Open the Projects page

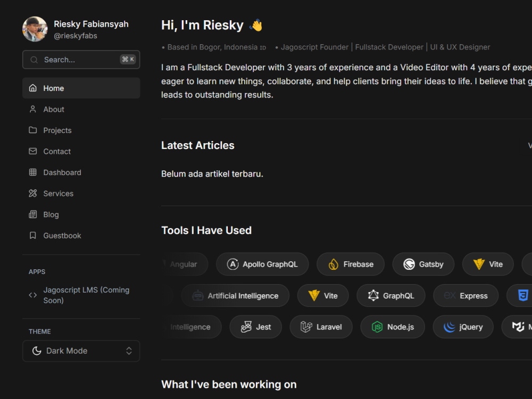point(81,130)
